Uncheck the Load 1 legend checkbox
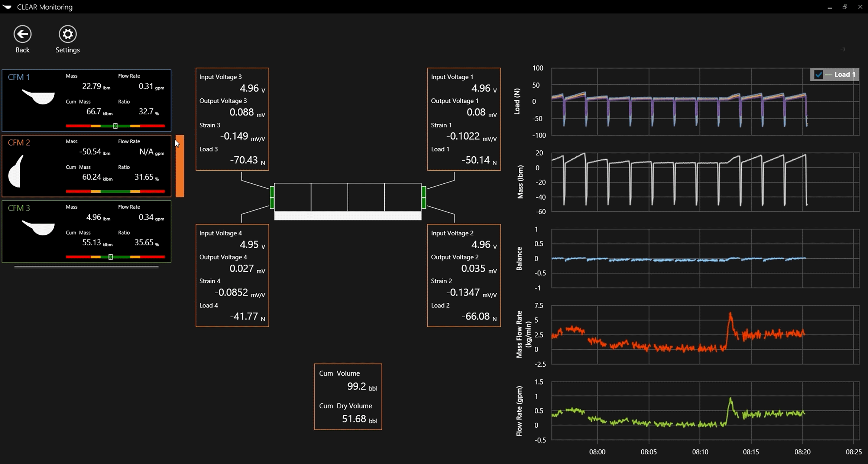Image resolution: width=868 pixels, height=464 pixels. (819, 74)
